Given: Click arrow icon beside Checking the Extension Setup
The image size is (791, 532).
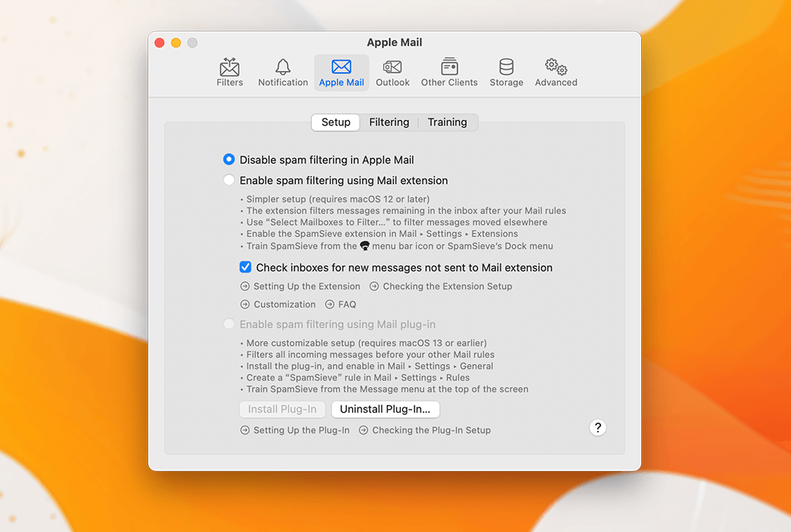Looking at the screenshot, I should pos(373,287).
